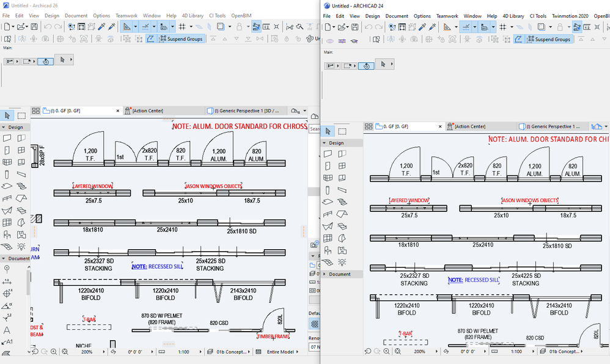Toggle Suspend Groups in ARCHICAD 24
The image size is (610, 364).
[x=548, y=39]
